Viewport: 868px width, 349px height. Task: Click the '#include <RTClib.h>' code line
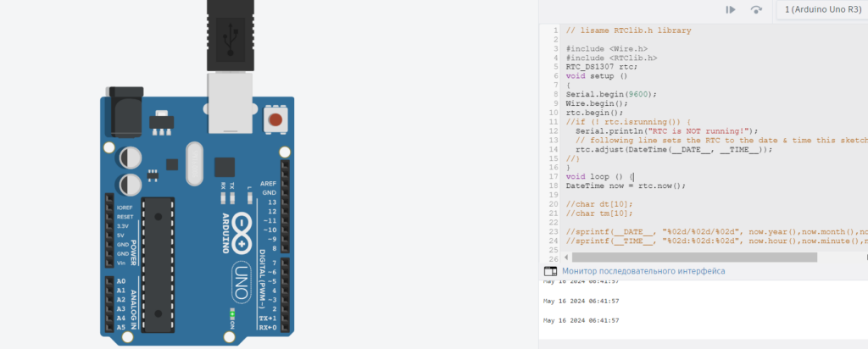pos(611,58)
